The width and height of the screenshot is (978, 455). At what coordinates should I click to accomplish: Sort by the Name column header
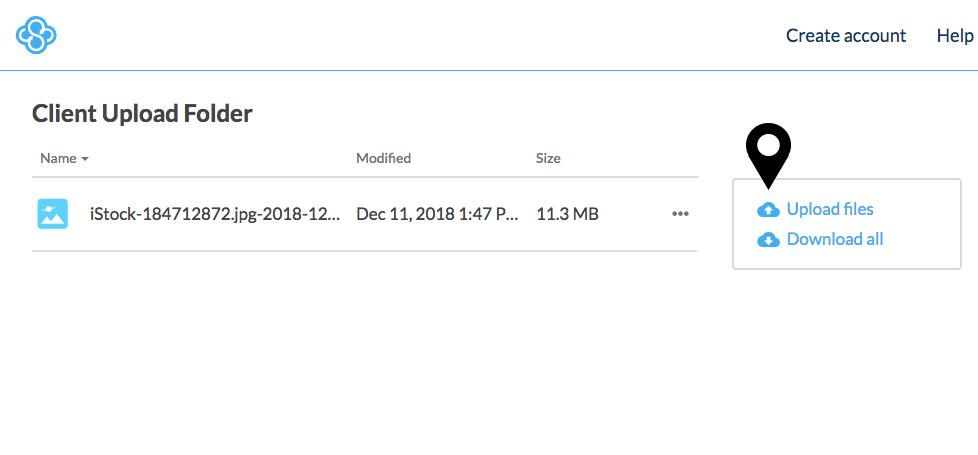[x=58, y=158]
